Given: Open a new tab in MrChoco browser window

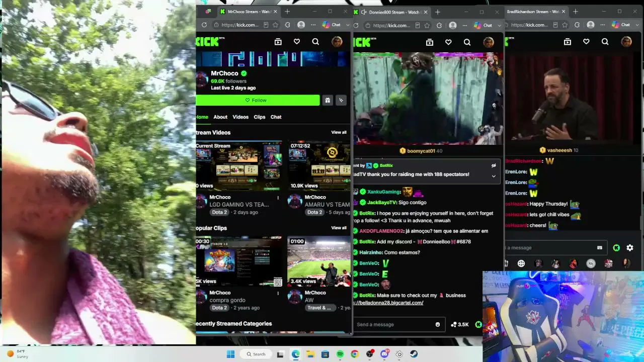Looking at the screenshot, I should [x=287, y=12].
